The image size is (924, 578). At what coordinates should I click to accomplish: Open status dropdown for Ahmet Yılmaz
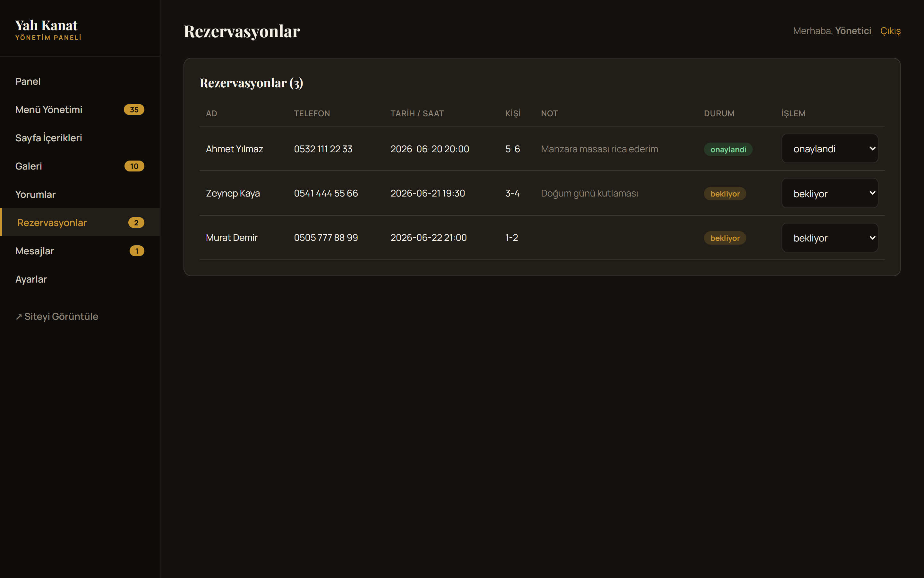click(x=830, y=149)
